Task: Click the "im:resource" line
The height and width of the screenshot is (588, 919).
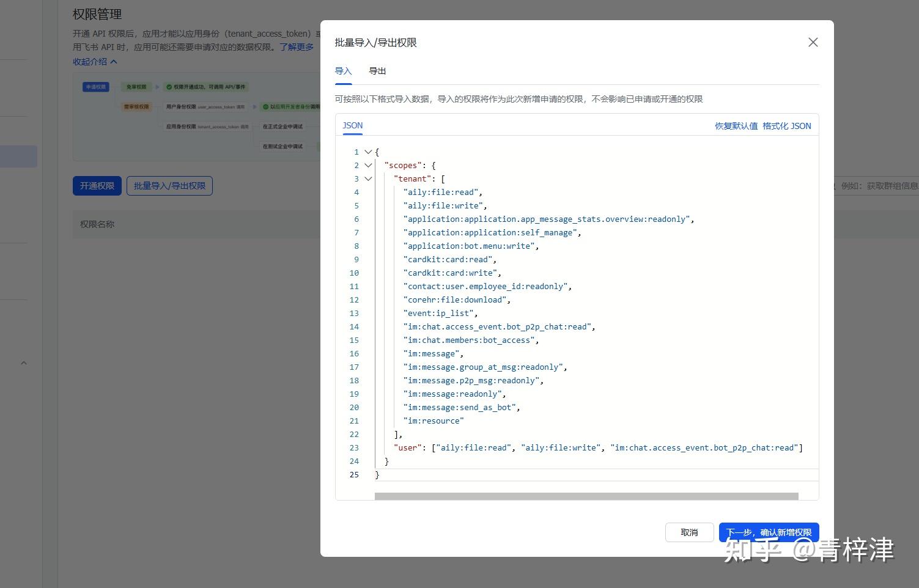Action: tap(434, 421)
